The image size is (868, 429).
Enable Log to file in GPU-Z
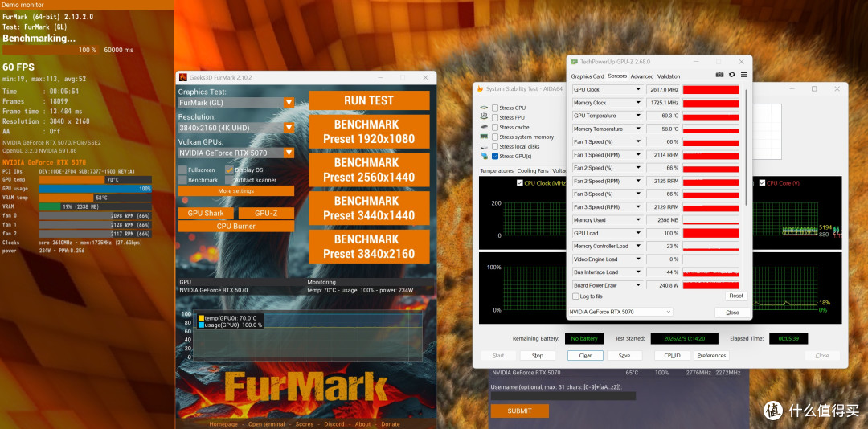point(575,296)
